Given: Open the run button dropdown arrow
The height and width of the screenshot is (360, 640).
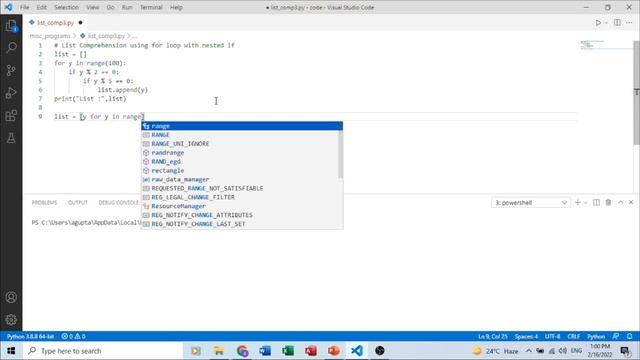Looking at the screenshot, I should 606,23.
